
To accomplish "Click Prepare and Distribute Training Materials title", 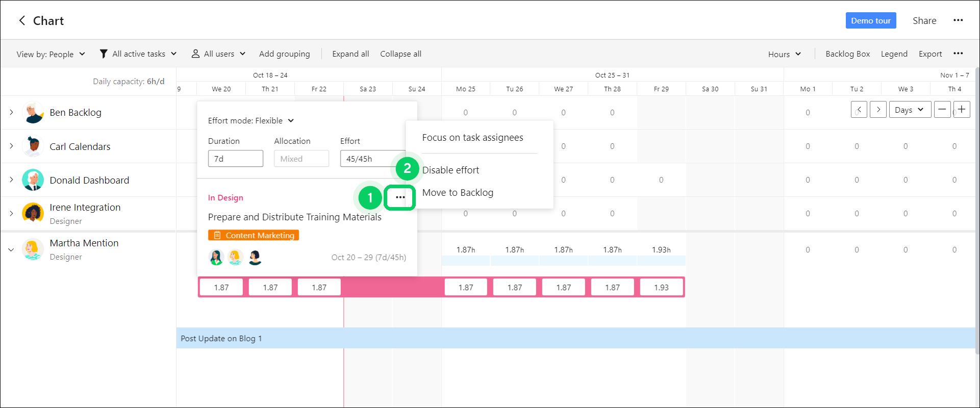I will [x=294, y=217].
